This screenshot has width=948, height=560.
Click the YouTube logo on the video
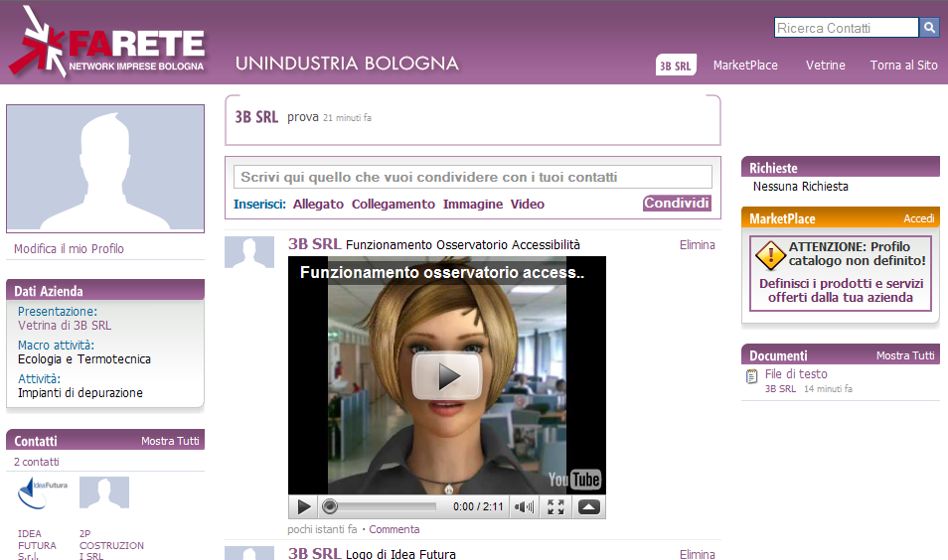point(574,480)
